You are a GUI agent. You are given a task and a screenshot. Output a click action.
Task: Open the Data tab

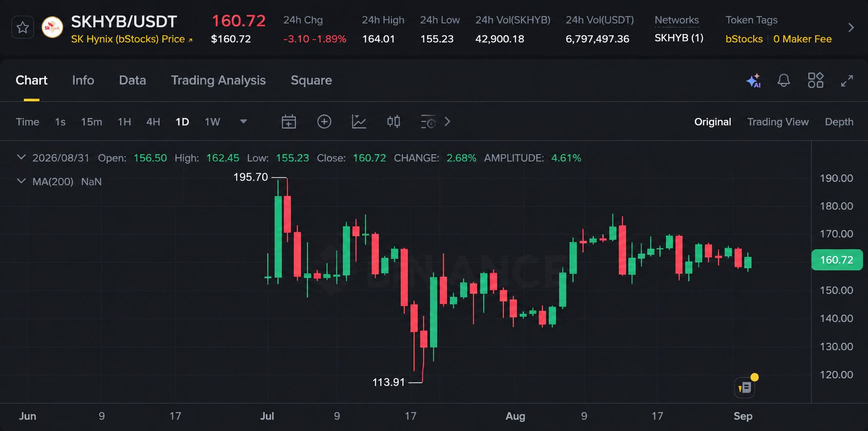133,80
